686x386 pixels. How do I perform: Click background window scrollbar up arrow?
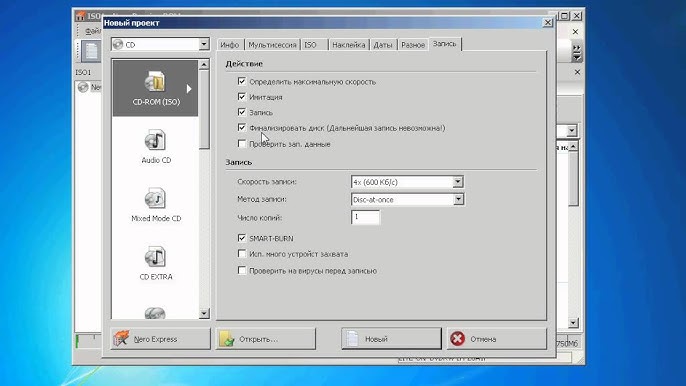coord(573,147)
